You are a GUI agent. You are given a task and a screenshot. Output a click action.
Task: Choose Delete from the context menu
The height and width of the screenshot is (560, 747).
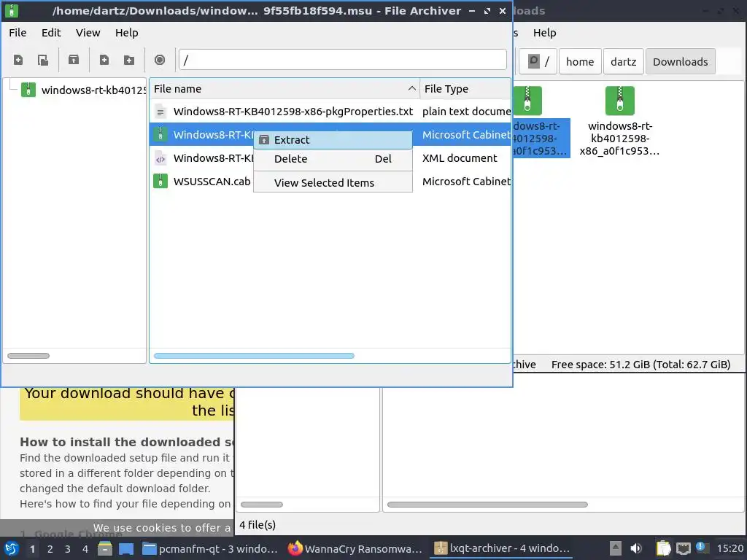333,159
